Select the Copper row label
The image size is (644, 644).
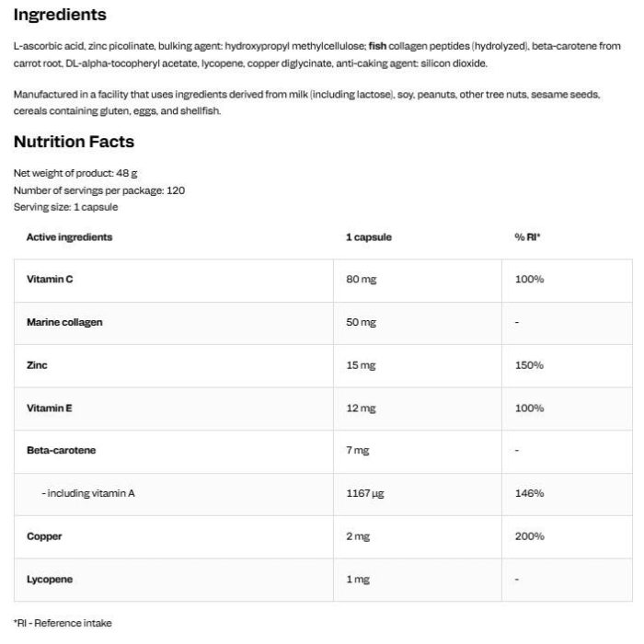pos(44,536)
